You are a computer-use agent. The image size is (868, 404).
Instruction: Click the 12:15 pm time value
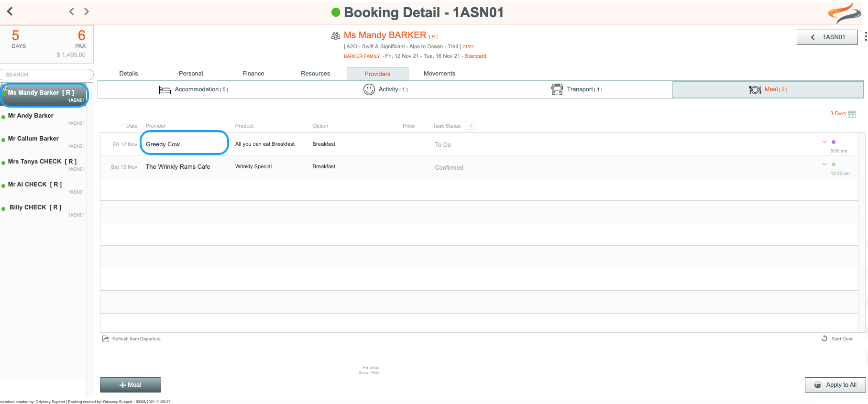click(840, 174)
